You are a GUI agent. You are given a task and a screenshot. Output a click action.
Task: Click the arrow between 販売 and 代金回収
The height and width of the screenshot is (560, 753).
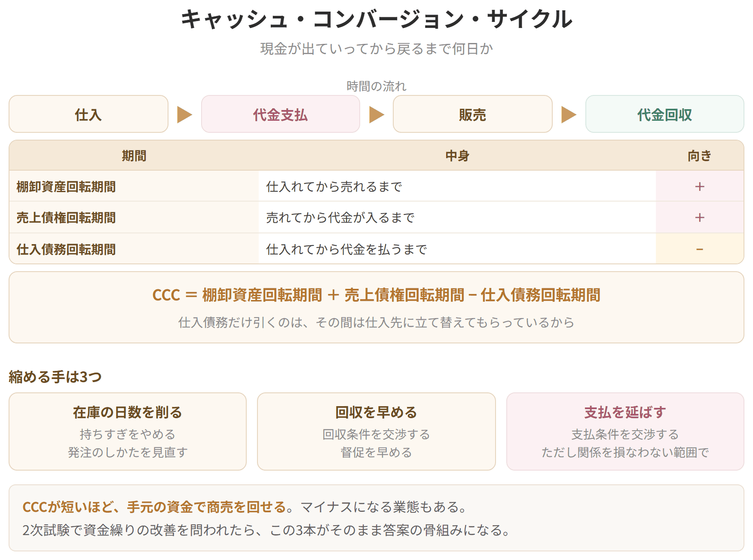pyautogui.click(x=569, y=115)
